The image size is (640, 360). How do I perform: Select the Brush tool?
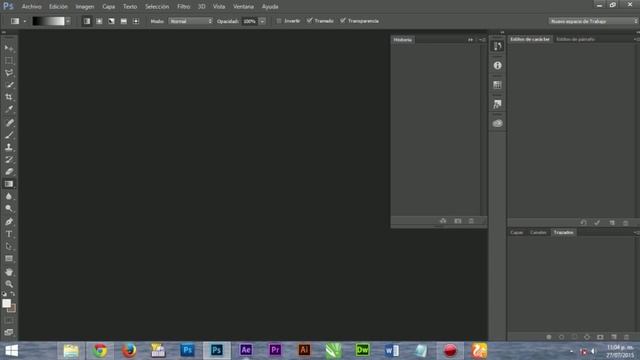tap(9, 135)
